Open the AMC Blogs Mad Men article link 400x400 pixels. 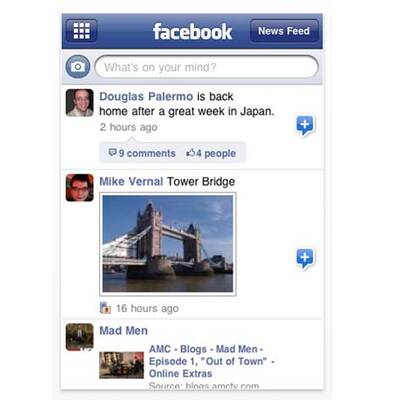[x=211, y=361]
